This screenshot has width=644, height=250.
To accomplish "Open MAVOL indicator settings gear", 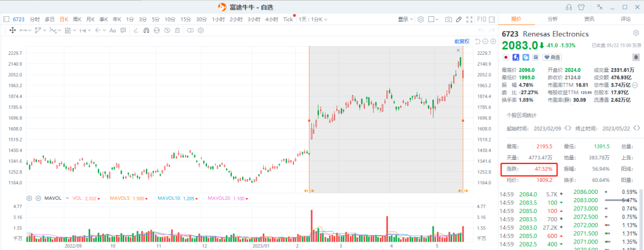I will pyautogui.click(x=29, y=198).
